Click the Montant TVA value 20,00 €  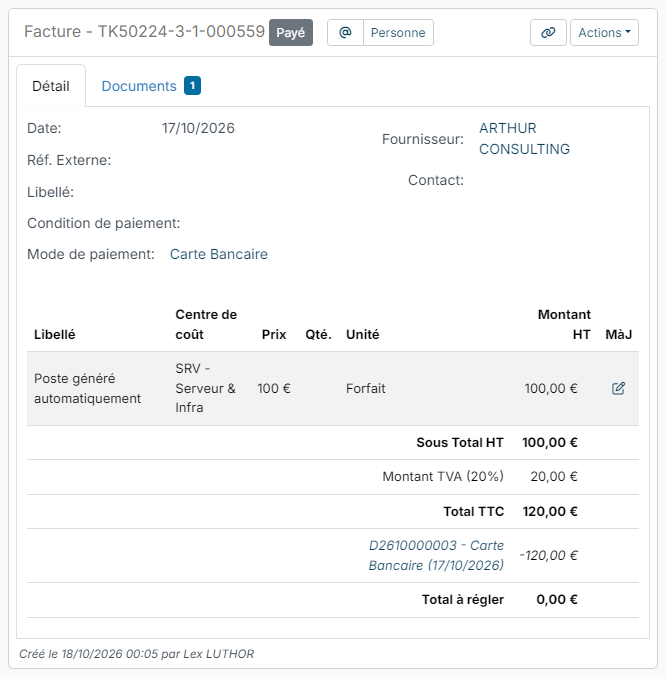pos(554,476)
